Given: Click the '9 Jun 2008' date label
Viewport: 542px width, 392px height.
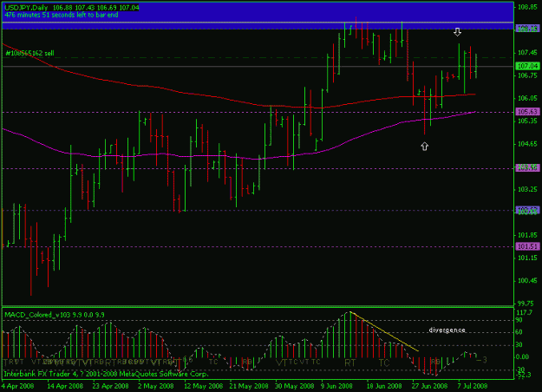Looking at the screenshot, I should tap(337, 386).
